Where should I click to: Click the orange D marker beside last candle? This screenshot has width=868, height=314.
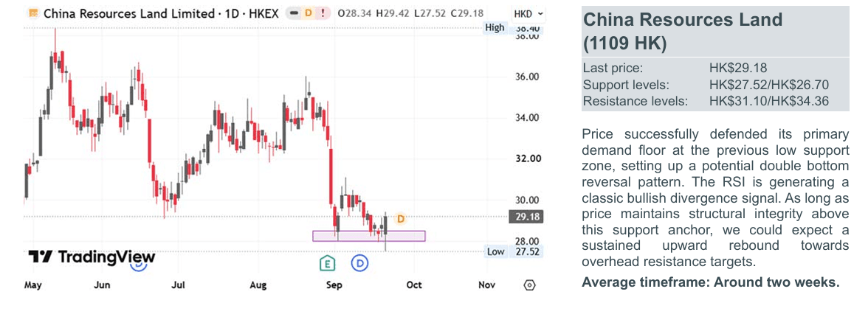[401, 219]
